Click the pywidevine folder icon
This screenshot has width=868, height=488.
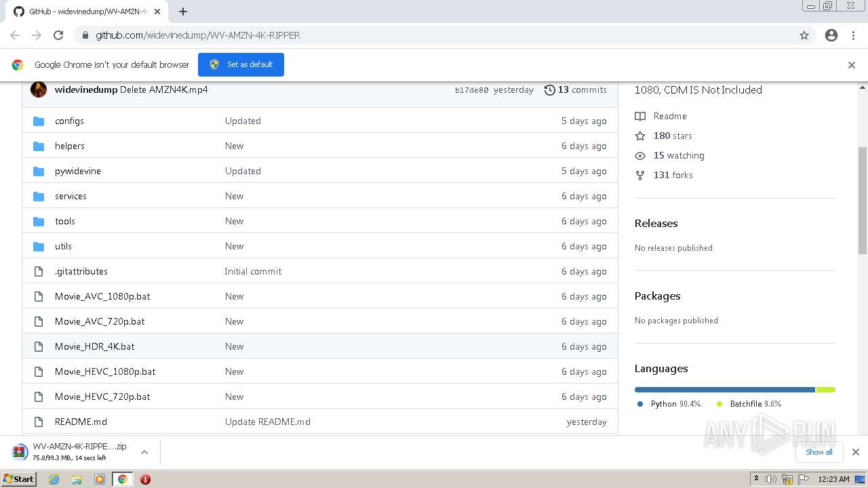pos(39,171)
